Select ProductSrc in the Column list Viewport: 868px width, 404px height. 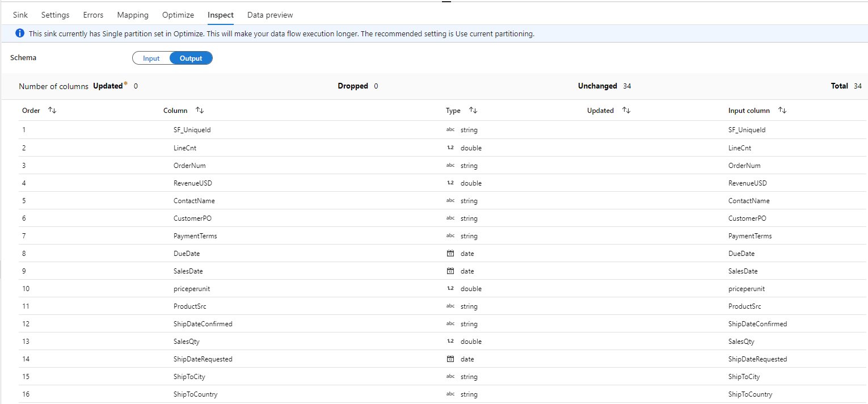pyautogui.click(x=190, y=306)
